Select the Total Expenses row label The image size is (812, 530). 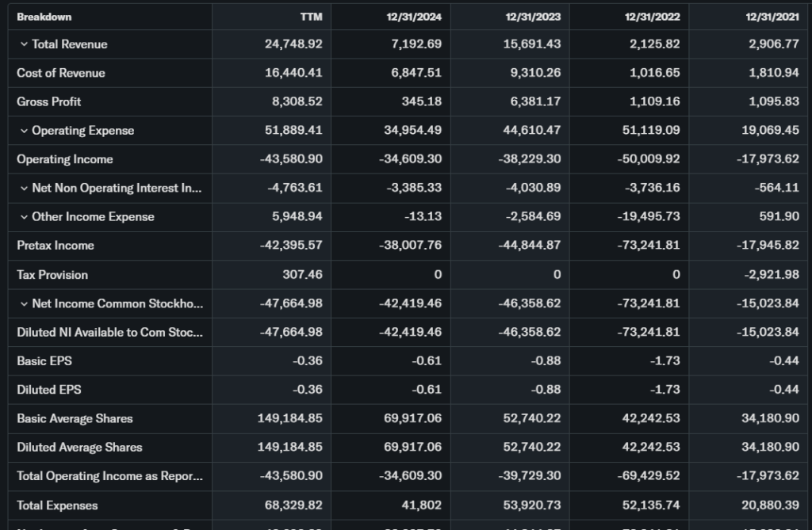pos(57,505)
